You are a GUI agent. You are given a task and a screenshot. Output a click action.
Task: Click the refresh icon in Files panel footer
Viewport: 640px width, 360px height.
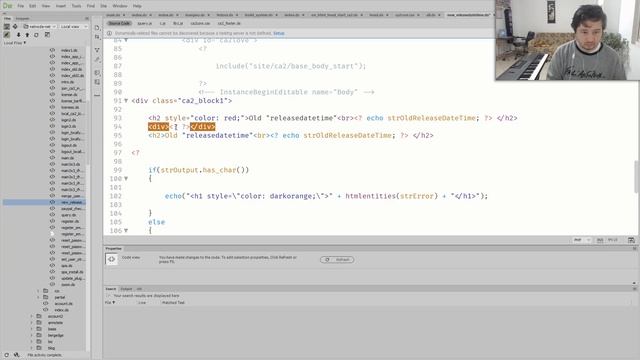pos(6,355)
